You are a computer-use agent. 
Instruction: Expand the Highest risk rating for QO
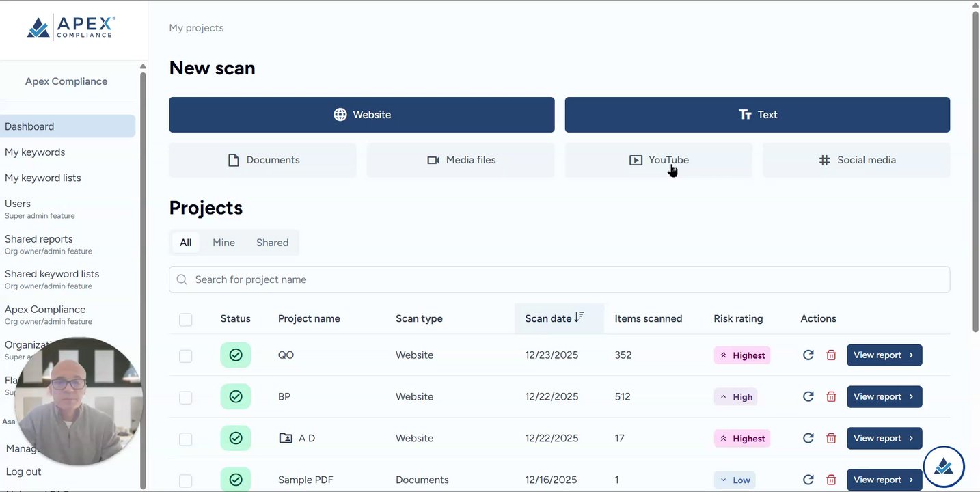741,355
